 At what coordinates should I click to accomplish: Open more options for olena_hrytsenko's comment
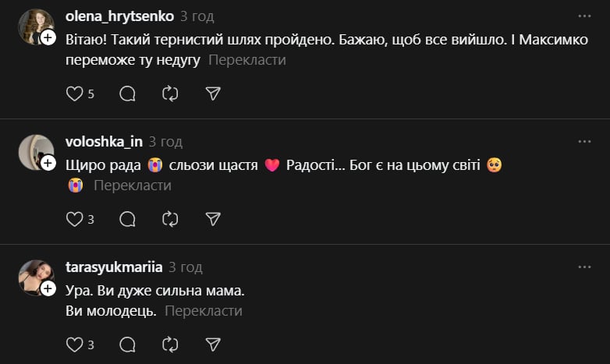click(584, 16)
